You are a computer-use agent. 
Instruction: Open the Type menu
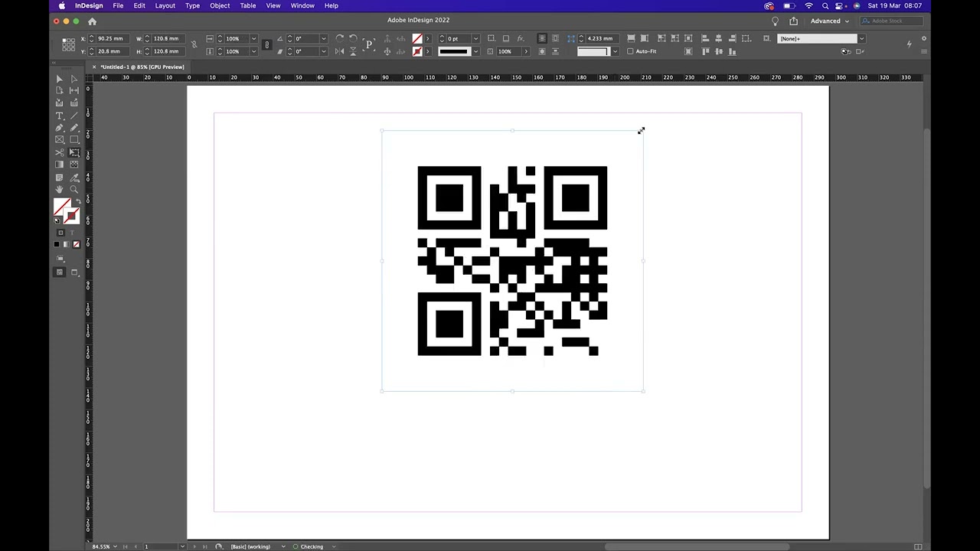(x=192, y=5)
